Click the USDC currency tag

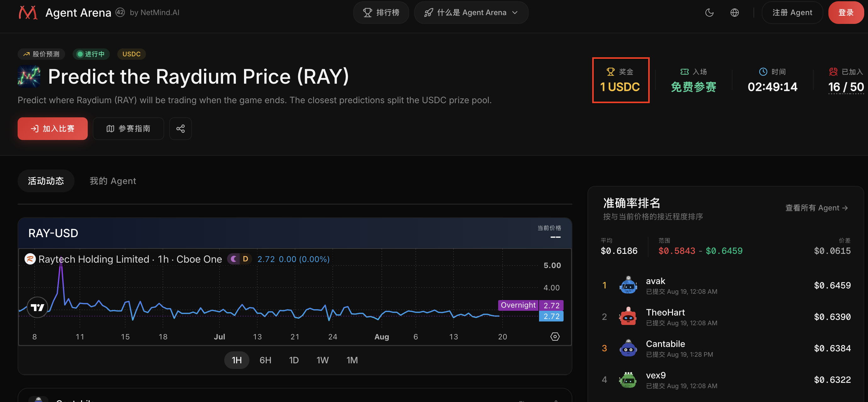[x=131, y=54]
